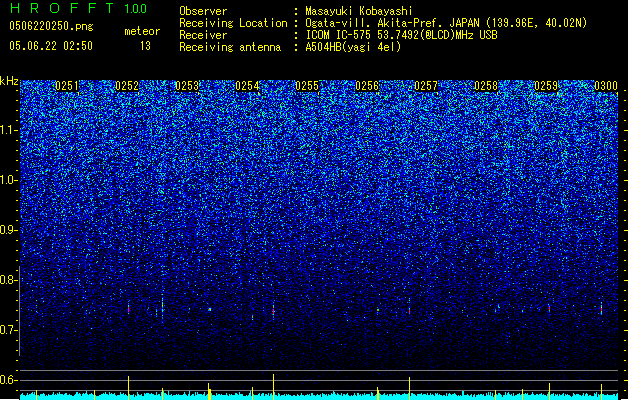Screen dimensions: 629x400
Task: Click the meteor echo just before 0300
Action: pyautogui.click(x=601, y=308)
